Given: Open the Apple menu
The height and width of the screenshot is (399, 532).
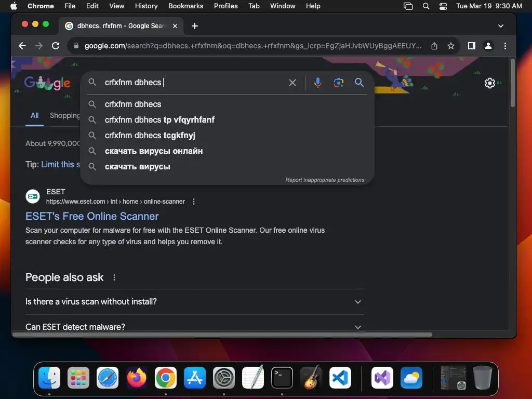Looking at the screenshot, I should pyautogui.click(x=14, y=6).
